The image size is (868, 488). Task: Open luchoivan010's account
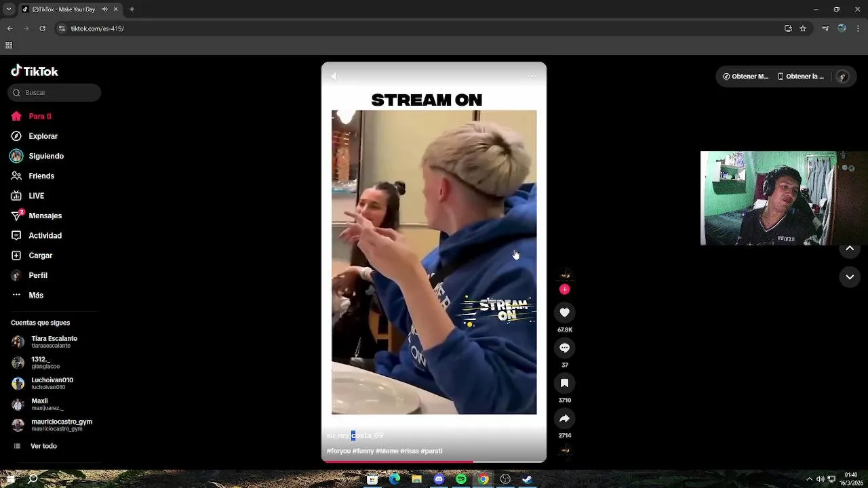[x=43, y=384]
